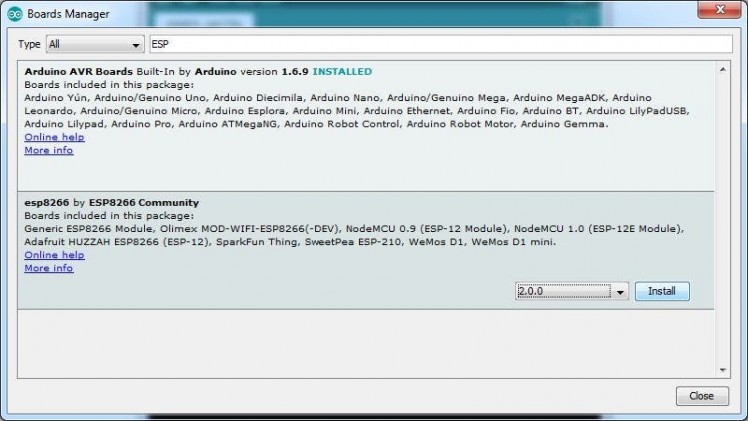The width and height of the screenshot is (748, 421).
Task: Click the INSTALLED status label
Action: [x=342, y=72]
